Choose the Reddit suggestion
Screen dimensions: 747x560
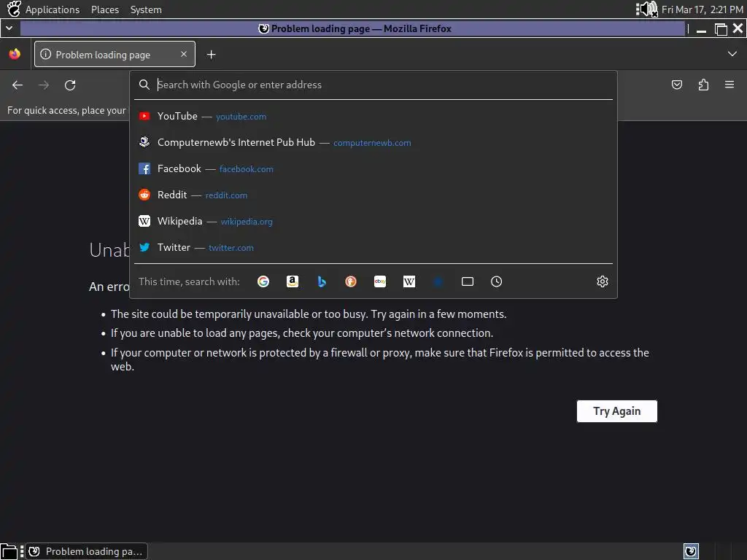click(373, 195)
